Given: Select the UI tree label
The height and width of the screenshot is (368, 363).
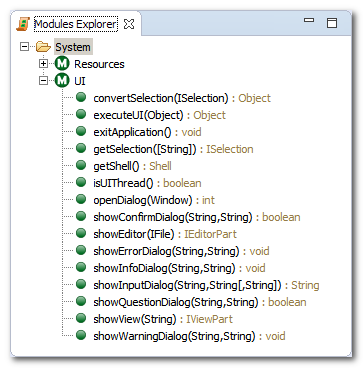Looking at the screenshot, I should click(x=80, y=81).
